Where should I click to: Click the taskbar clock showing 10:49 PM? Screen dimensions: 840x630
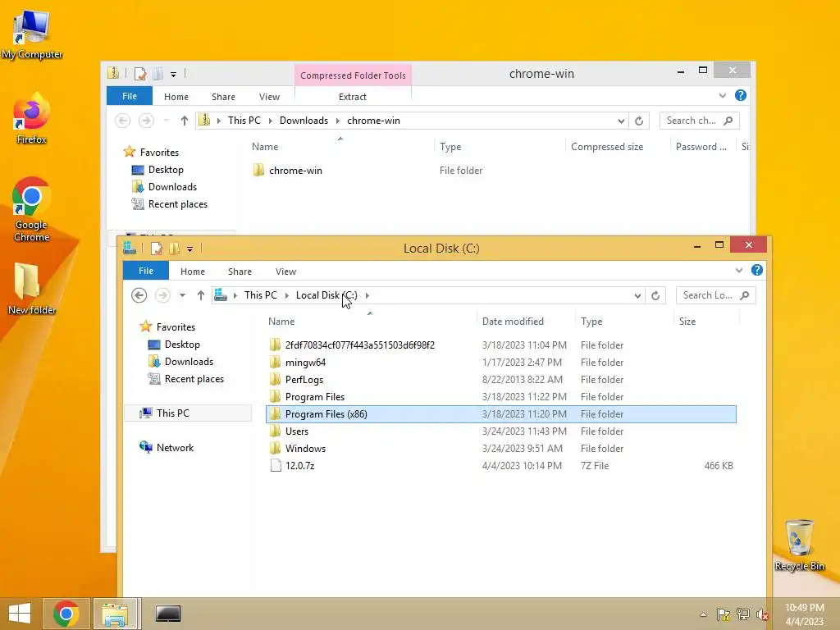(x=804, y=614)
